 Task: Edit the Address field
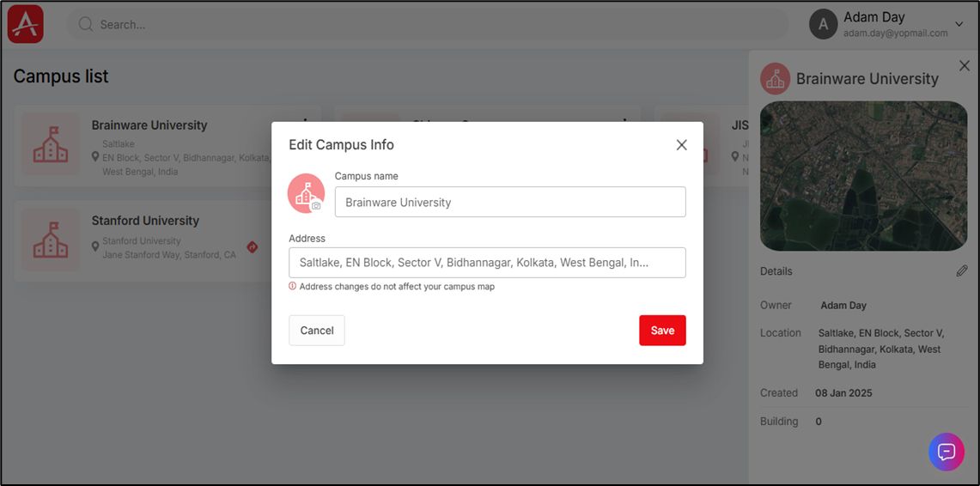(x=487, y=263)
